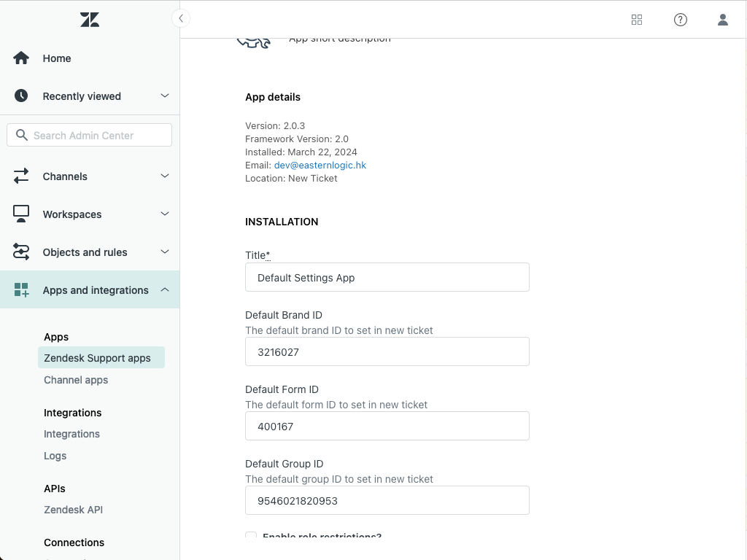Click the Workspaces monitor icon
The image size is (747, 560).
point(21,214)
